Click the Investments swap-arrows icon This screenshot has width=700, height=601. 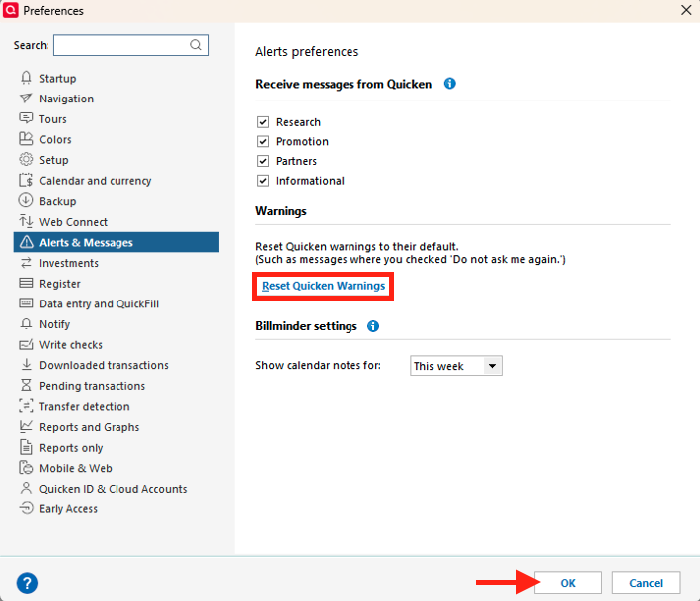(26, 263)
